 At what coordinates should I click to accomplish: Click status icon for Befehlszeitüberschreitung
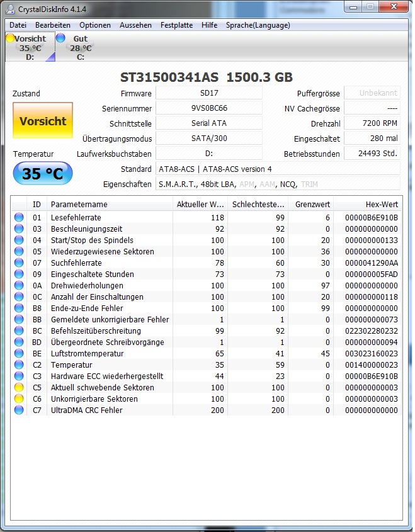19,331
